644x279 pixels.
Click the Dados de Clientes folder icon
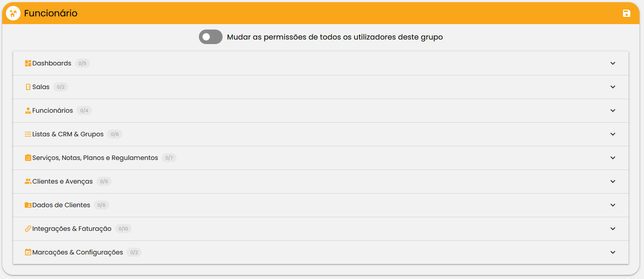[28, 205]
